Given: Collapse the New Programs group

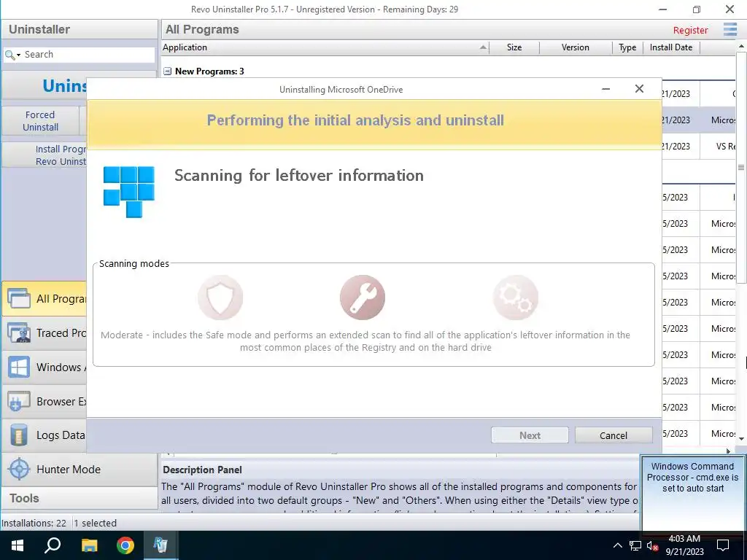Looking at the screenshot, I should pyautogui.click(x=167, y=71).
